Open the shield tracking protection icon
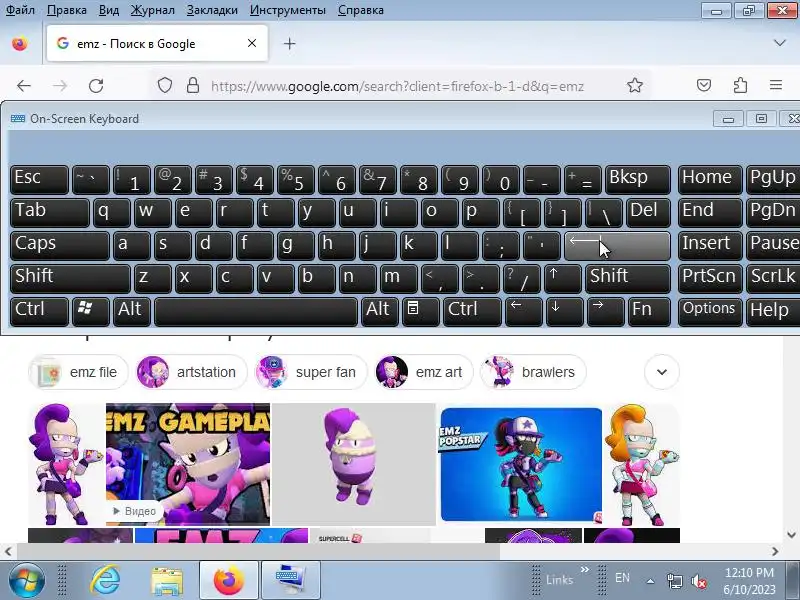This screenshot has width=800, height=600. [x=164, y=86]
